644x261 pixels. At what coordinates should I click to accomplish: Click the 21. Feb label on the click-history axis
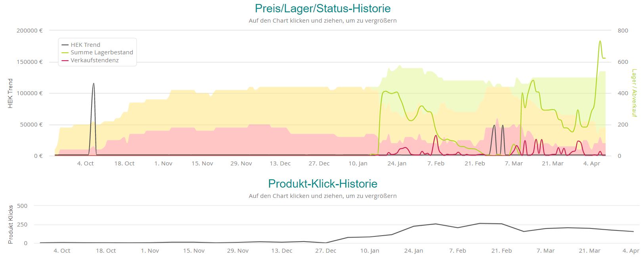pos(501,251)
